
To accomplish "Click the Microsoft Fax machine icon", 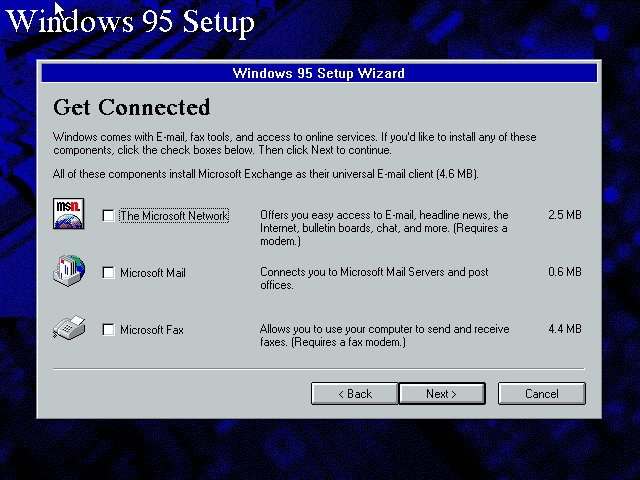I will click(x=69, y=327).
